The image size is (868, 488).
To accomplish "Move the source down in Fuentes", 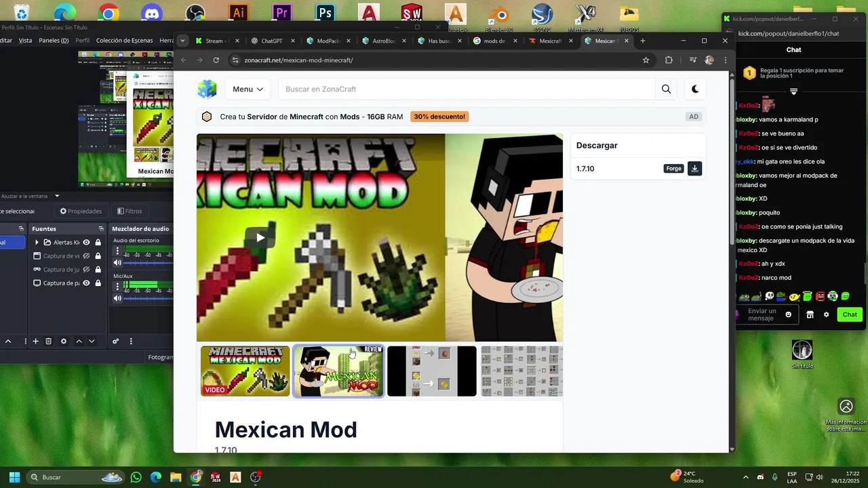I will point(92,341).
